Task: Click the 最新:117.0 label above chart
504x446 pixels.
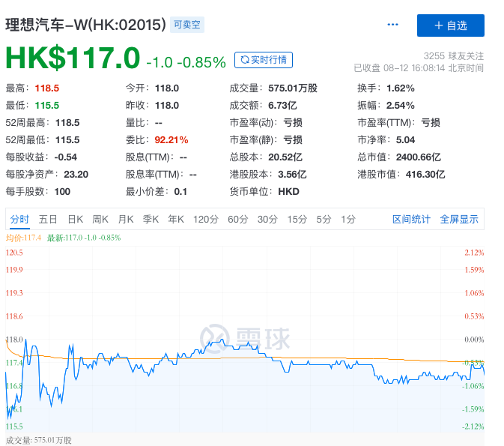Action: pyautogui.click(x=84, y=238)
